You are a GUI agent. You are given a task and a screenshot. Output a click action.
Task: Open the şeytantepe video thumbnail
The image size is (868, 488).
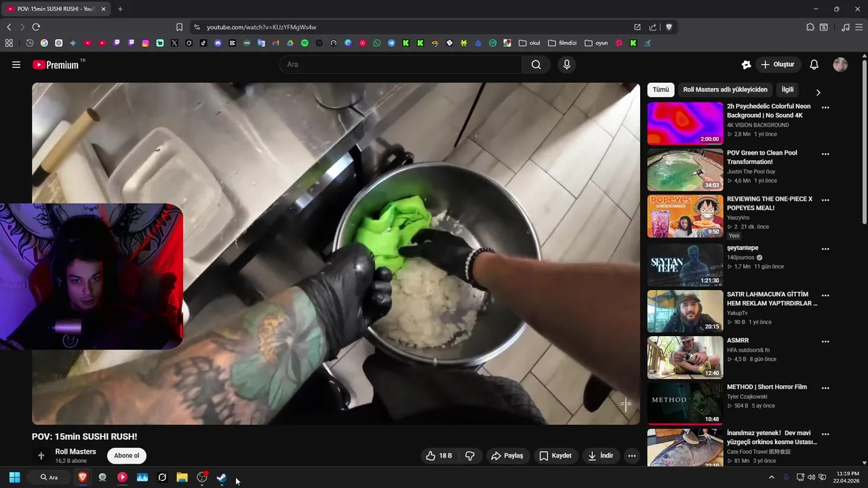pos(685,265)
